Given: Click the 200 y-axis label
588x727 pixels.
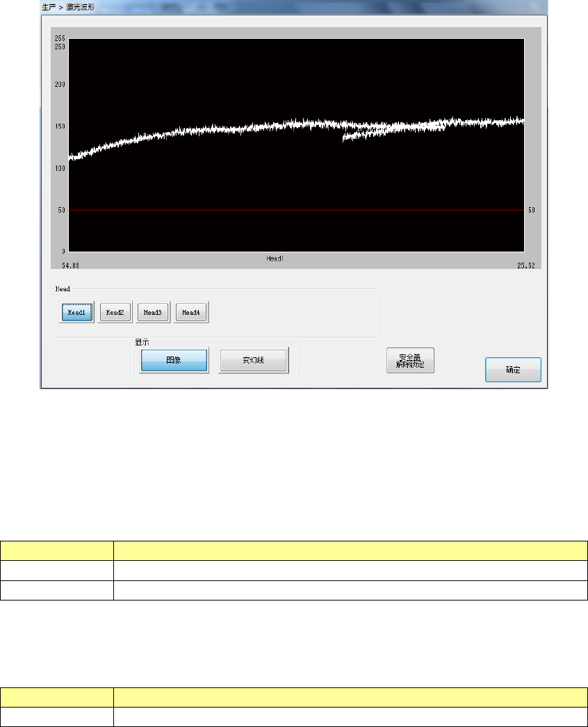Looking at the screenshot, I should pos(60,84).
